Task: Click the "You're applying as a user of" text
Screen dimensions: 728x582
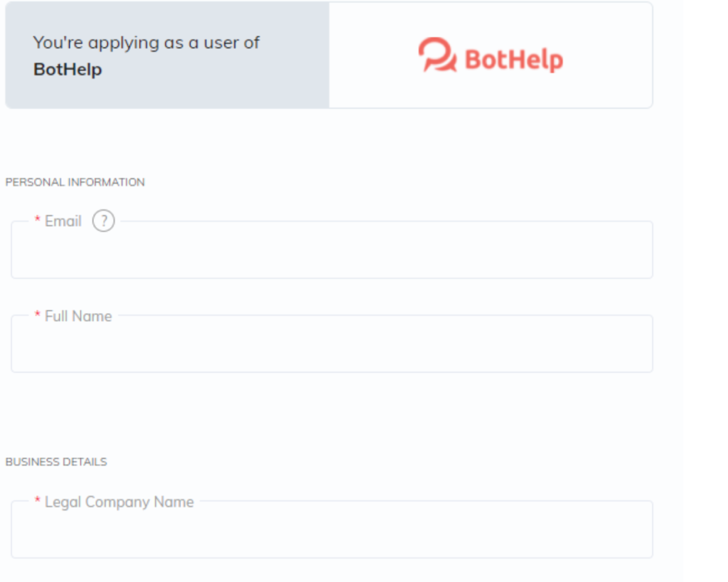Action: pyautogui.click(x=146, y=43)
